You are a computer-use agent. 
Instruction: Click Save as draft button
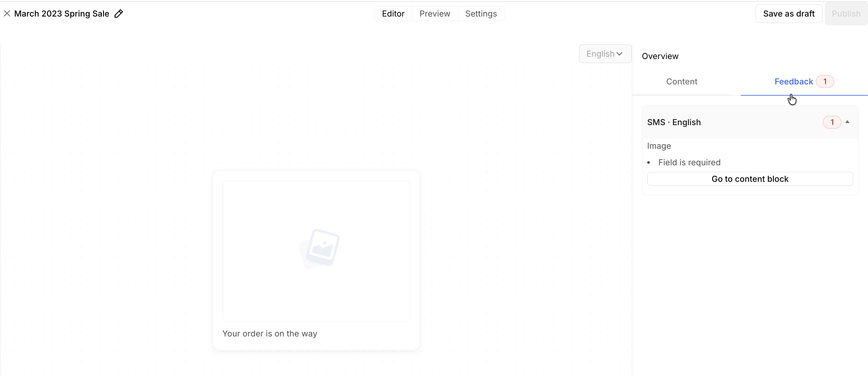(789, 14)
